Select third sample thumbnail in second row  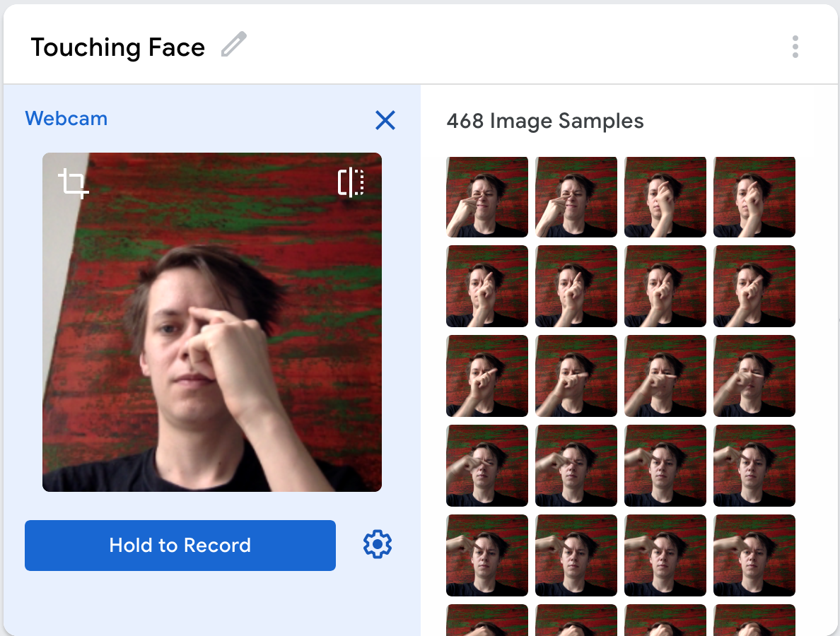pos(665,286)
